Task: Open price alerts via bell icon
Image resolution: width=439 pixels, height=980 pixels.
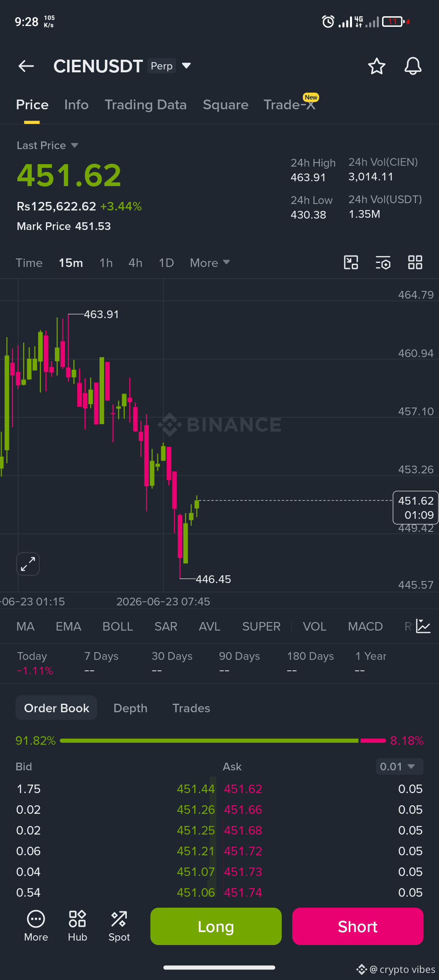Action: click(413, 66)
